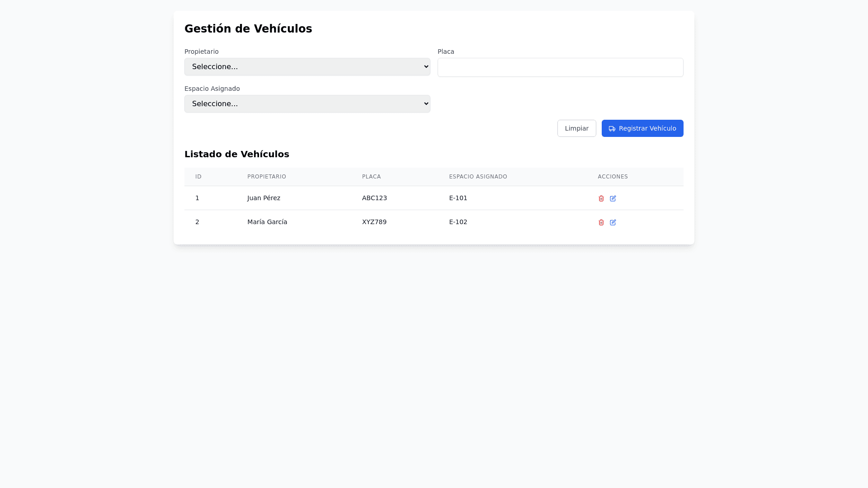Screen dimensions: 868x488
Task: Click the ID column header
Action: (198, 177)
